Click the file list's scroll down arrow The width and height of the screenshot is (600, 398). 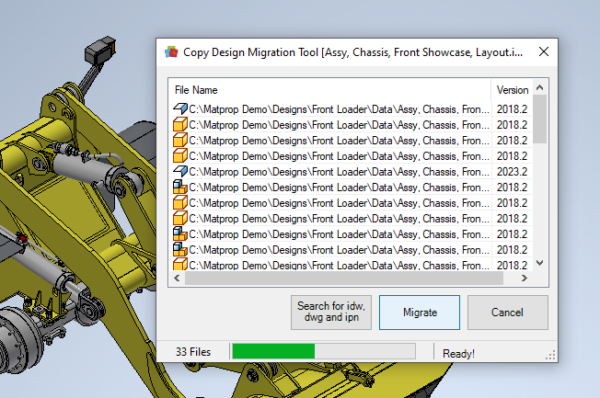(540, 263)
